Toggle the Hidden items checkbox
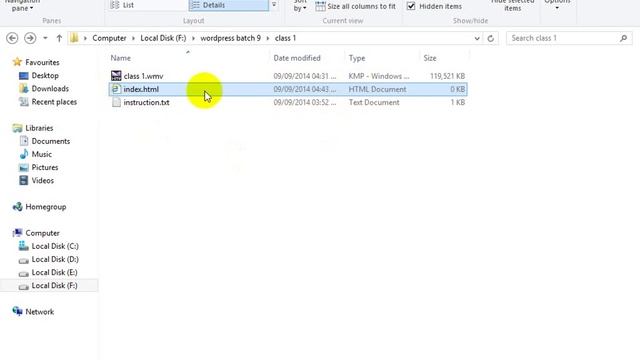Image resolution: width=640 pixels, height=360 pixels. click(411, 6)
